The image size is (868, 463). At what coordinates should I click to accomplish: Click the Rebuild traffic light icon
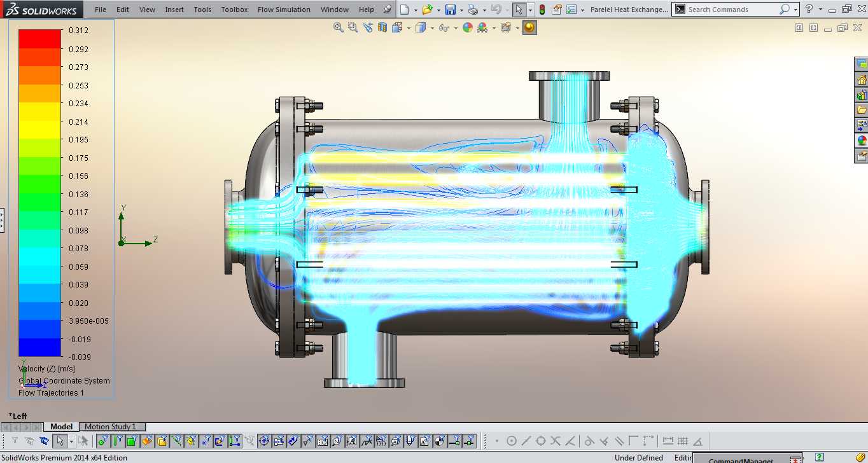pos(542,10)
